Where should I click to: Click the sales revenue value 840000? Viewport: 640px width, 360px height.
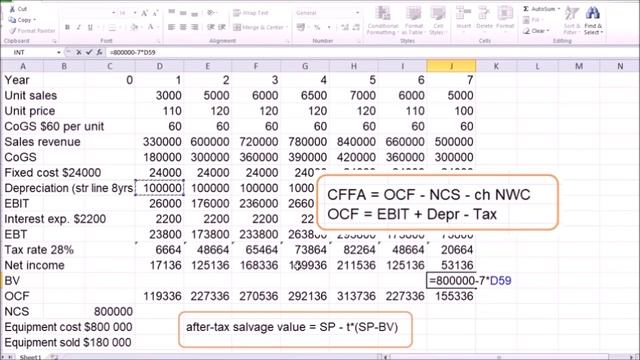point(356,142)
